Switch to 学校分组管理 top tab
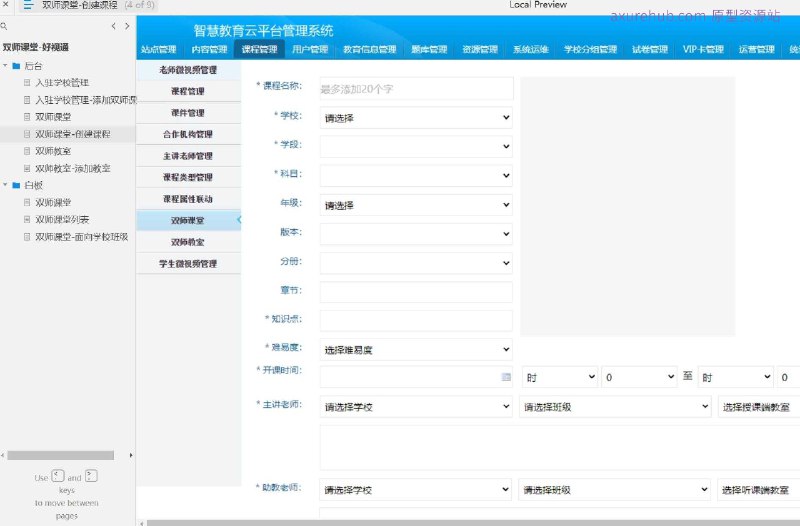The width and height of the screenshot is (800, 526). pos(590,49)
